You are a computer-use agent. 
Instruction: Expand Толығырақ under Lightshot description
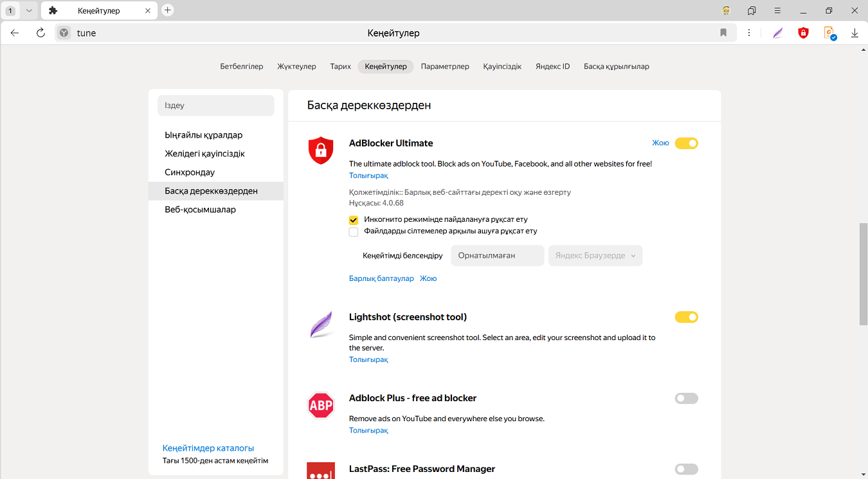pos(368,359)
